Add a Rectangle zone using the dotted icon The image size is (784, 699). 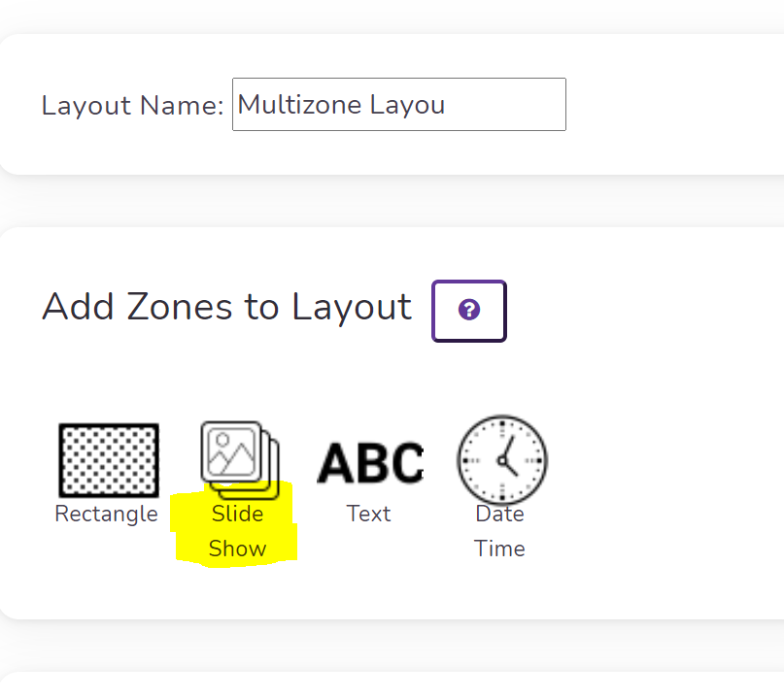[x=109, y=460]
